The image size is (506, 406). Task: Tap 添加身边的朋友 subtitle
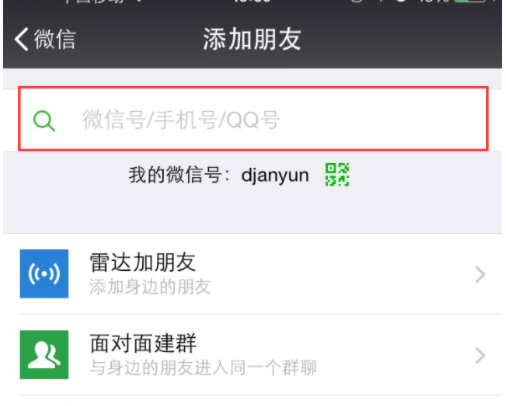(150, 287)
